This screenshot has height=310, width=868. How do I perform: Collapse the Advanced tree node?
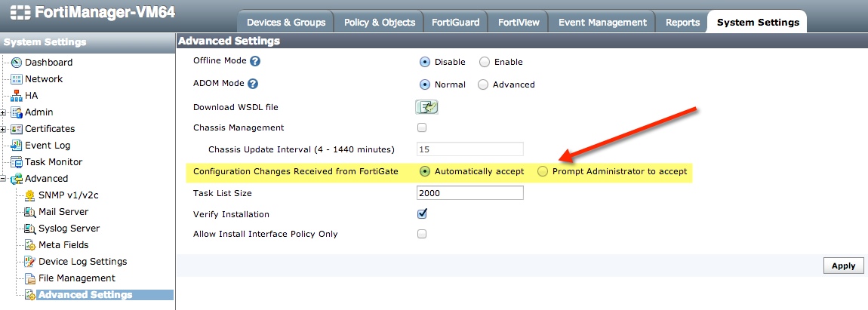(4, 180)
